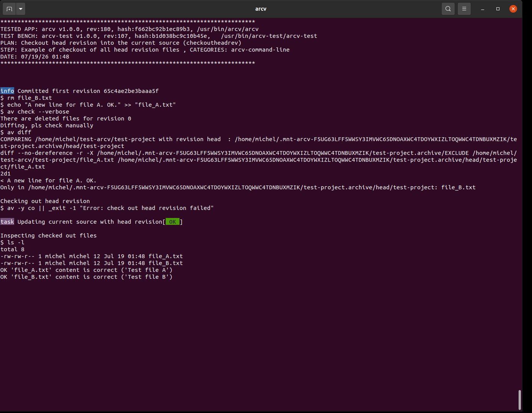Screen dimensions: 532x413
Task: Click the 'Checking out head revision' line
Action: [x=45, y=201]
